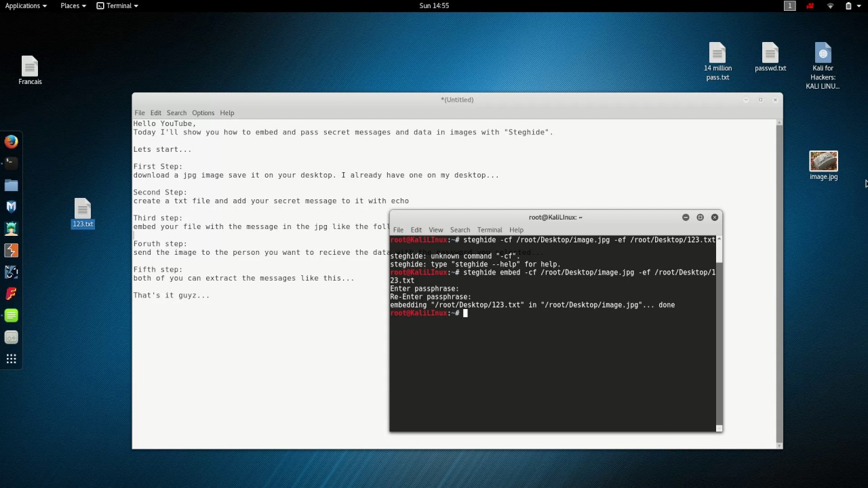The width and height of the screenshot is (868, 488).
Task: Click the "That's it guyz..." line
Action: point(172,295)
